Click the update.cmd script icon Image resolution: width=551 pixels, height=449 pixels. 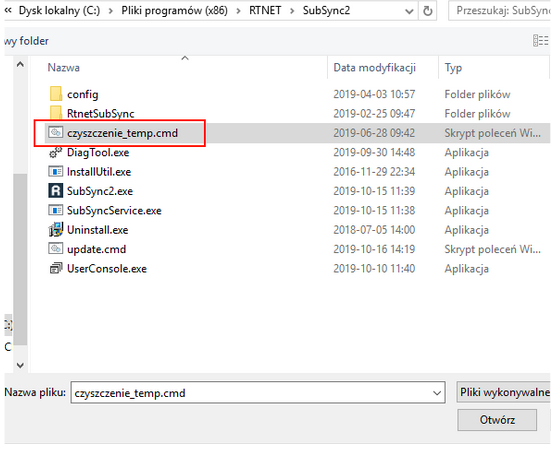tap(56, 249)
